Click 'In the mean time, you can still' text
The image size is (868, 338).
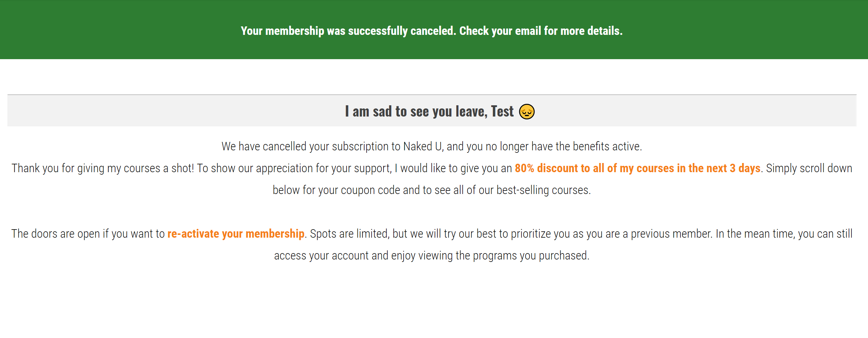coord(784,234)
